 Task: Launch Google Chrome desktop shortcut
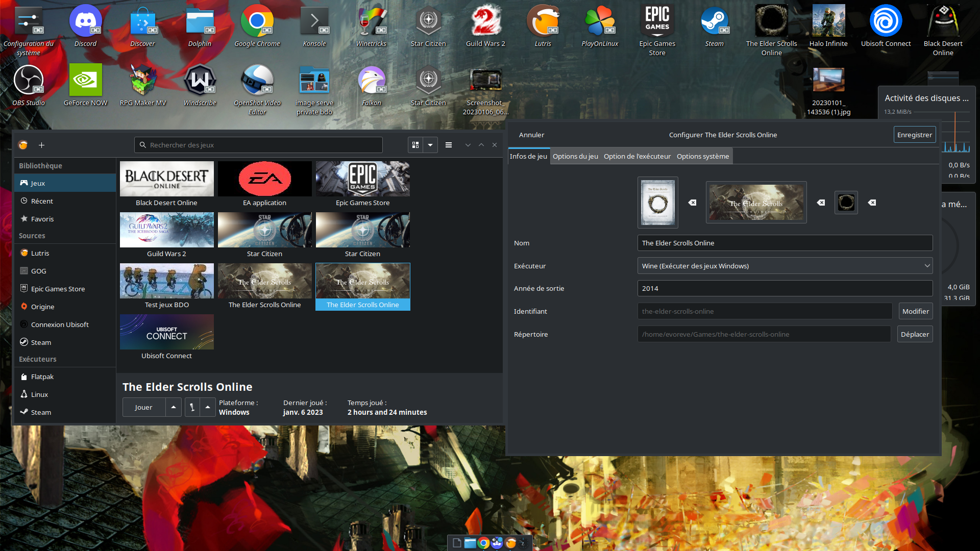pyautogui.click(x=257, y=26)
